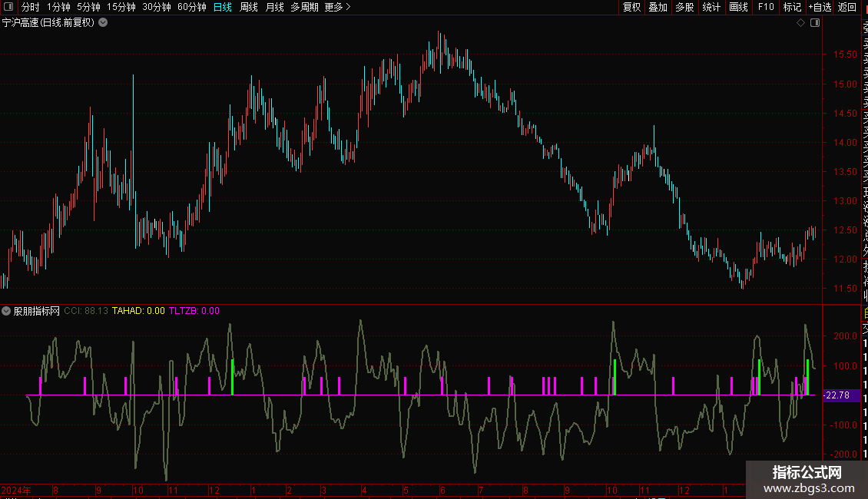The width and height of the screenshot is (868, 499).
Task: Click the 叠加 overlay button
Action: point(658,8)
